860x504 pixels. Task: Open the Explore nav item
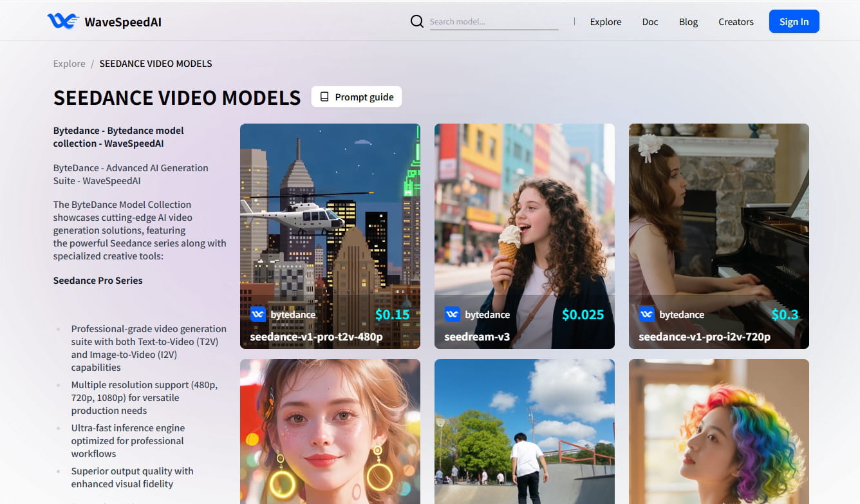[606, 22]
